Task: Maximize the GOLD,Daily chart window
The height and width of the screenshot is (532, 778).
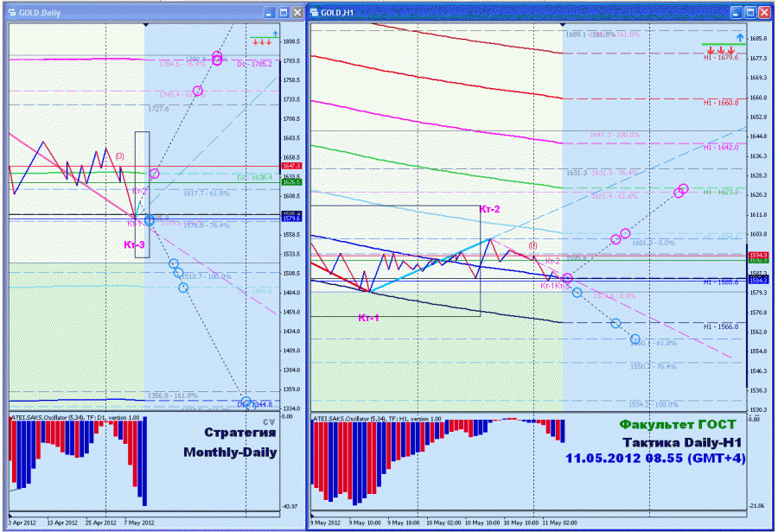Action: click(x=284, y=13)
